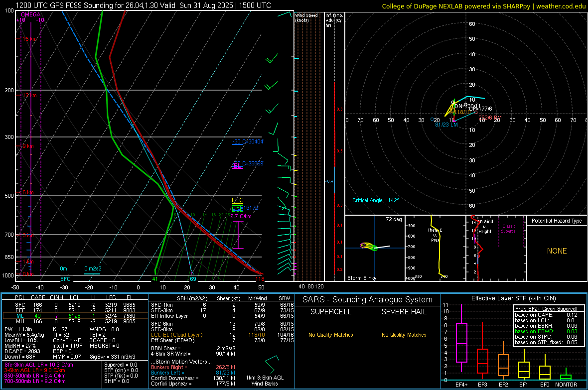
Task: Click 'Sfc-3km AGL LR = 10.3 C/km'
Action: tap(39, 365)
